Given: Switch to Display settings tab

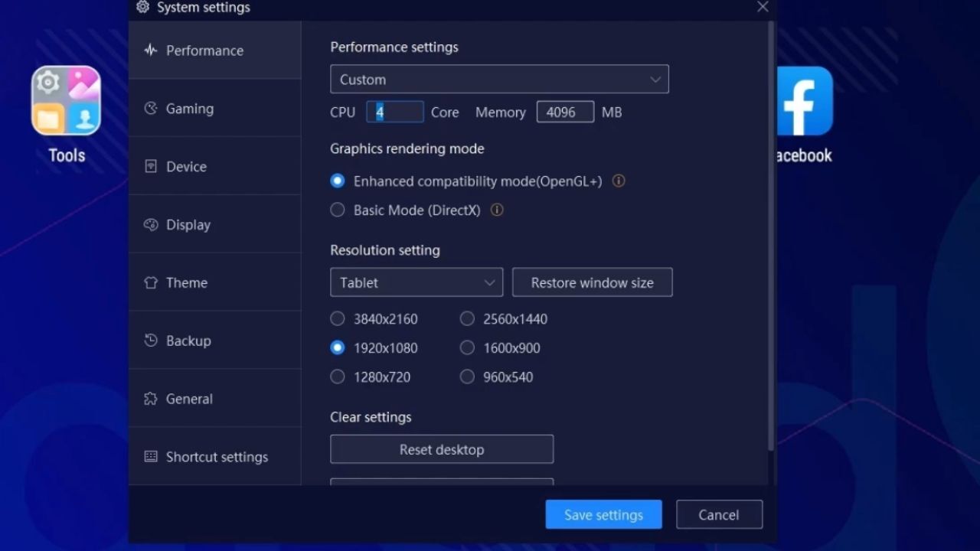Looking at the screenshot, I should click(x=215, y=225).
